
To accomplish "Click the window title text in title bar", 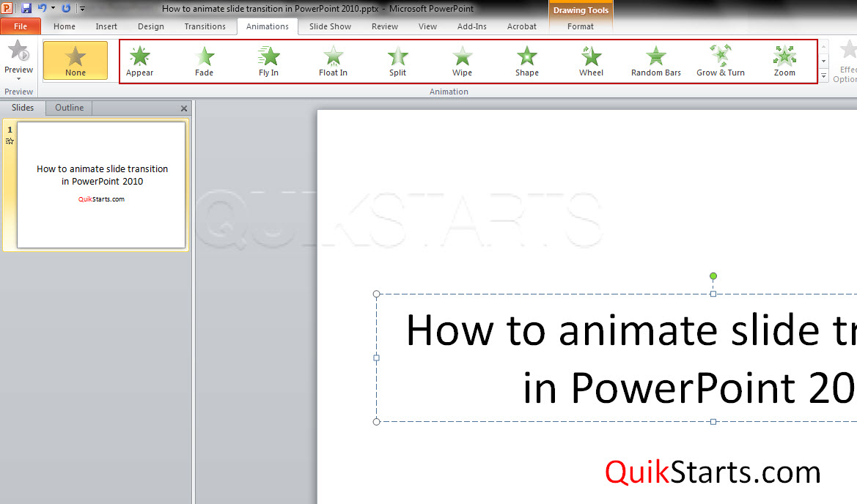I will click(x=318, y=8).
